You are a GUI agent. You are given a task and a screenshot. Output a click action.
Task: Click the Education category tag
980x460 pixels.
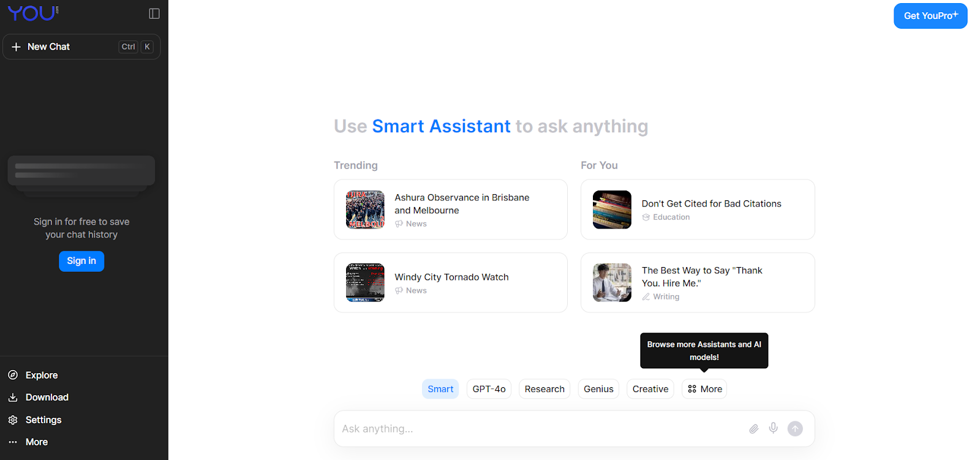coord(666,217)
